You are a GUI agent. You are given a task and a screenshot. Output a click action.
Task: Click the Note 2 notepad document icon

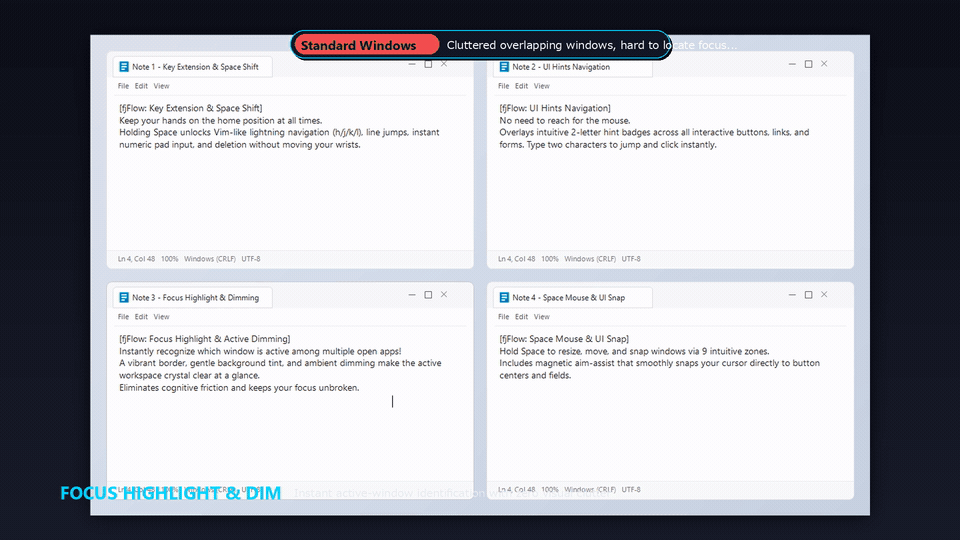pyautogui.click(x=504, y=67)
